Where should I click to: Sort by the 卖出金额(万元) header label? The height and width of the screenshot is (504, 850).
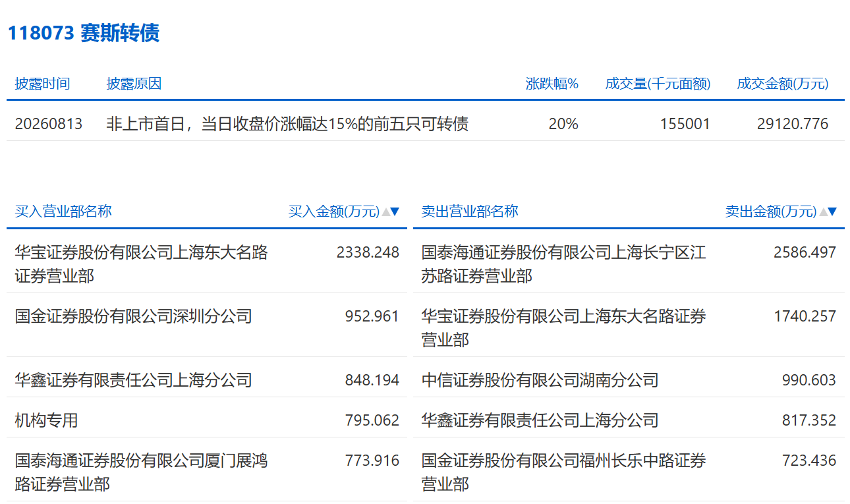tap(771, 211)
